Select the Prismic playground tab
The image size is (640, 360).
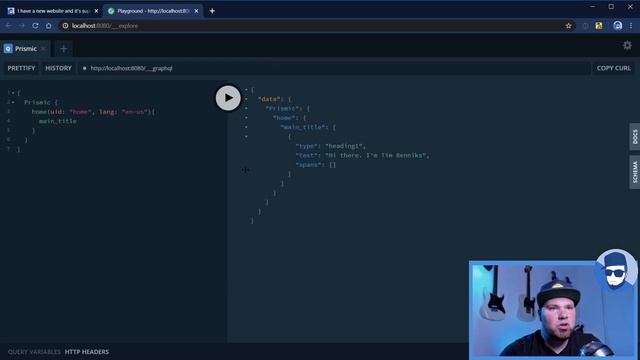[x=25, y=49]
